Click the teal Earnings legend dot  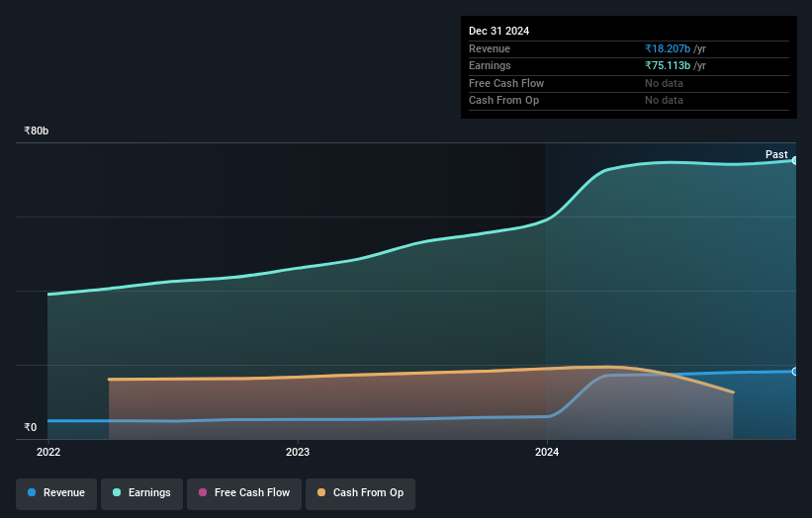click(x=117, y=492)
